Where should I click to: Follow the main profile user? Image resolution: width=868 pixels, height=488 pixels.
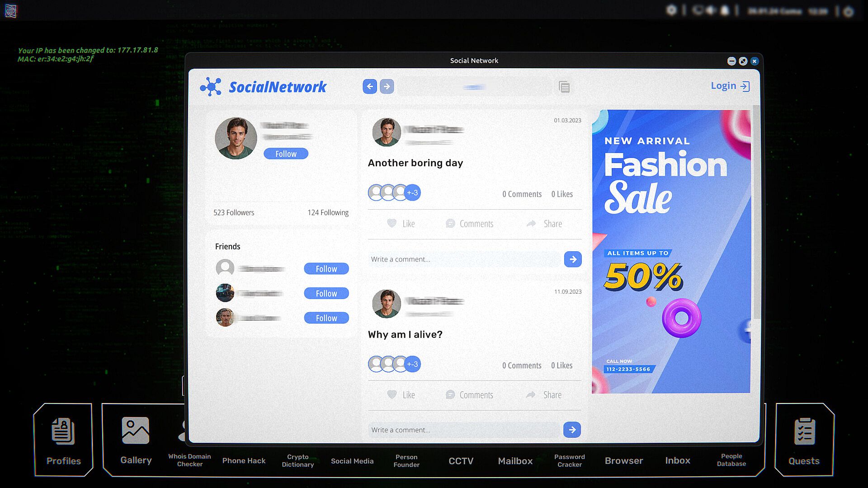coord(286,154)
